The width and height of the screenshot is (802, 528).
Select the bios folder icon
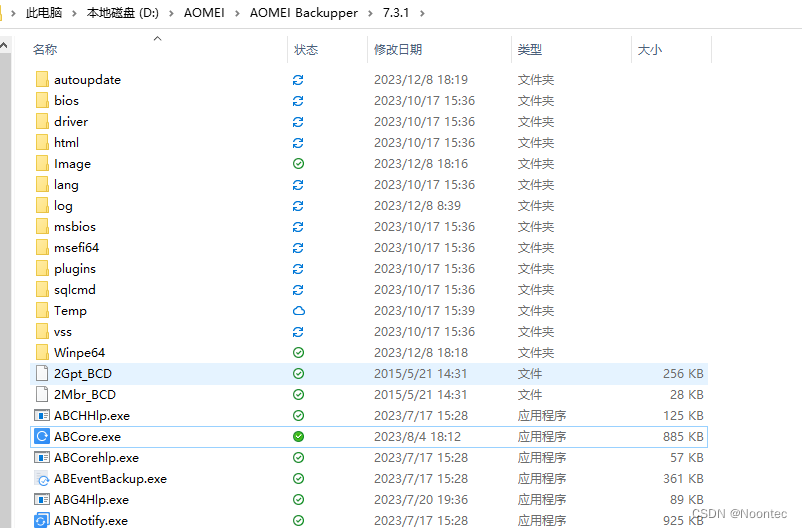point(42,101)
